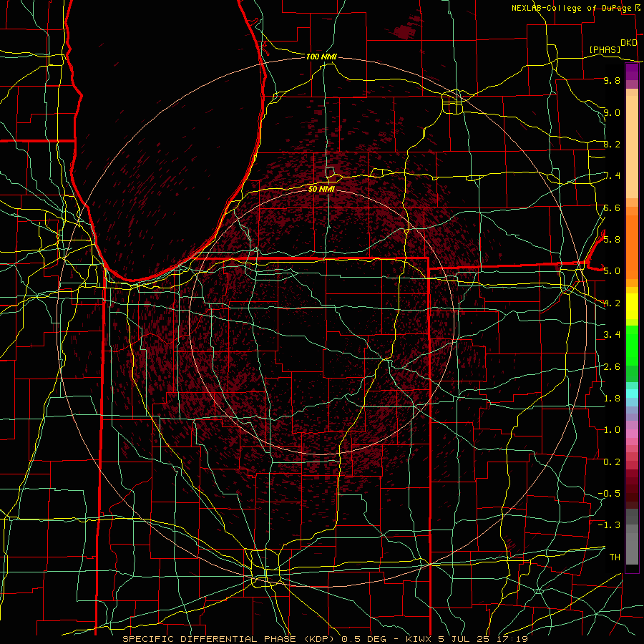This screenshot has height=644, width=644.
Task: Click the 0.2 value on the color scale
Action: click(612, 462)
